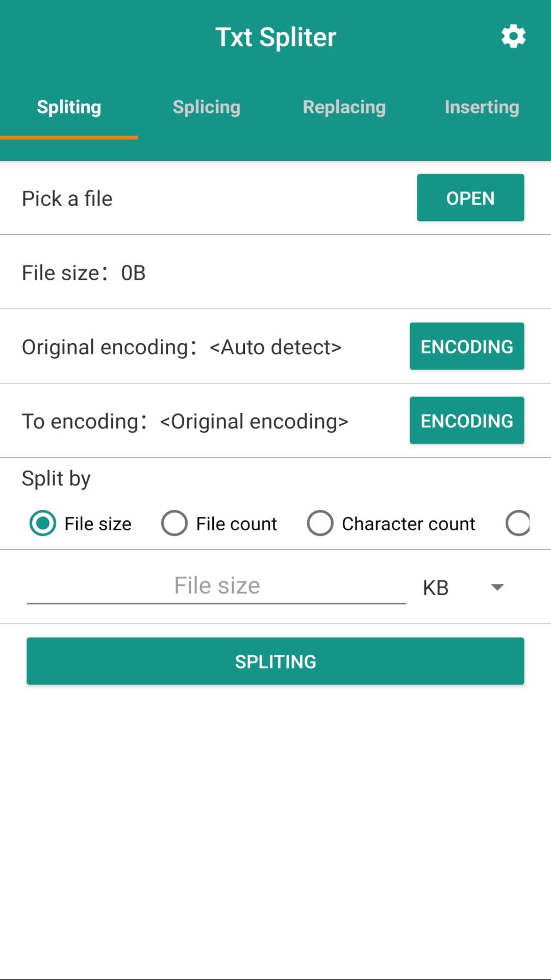Expand the KB unit dropdown arrow
The height and width of the screenshot is (980, 551).
497,587
